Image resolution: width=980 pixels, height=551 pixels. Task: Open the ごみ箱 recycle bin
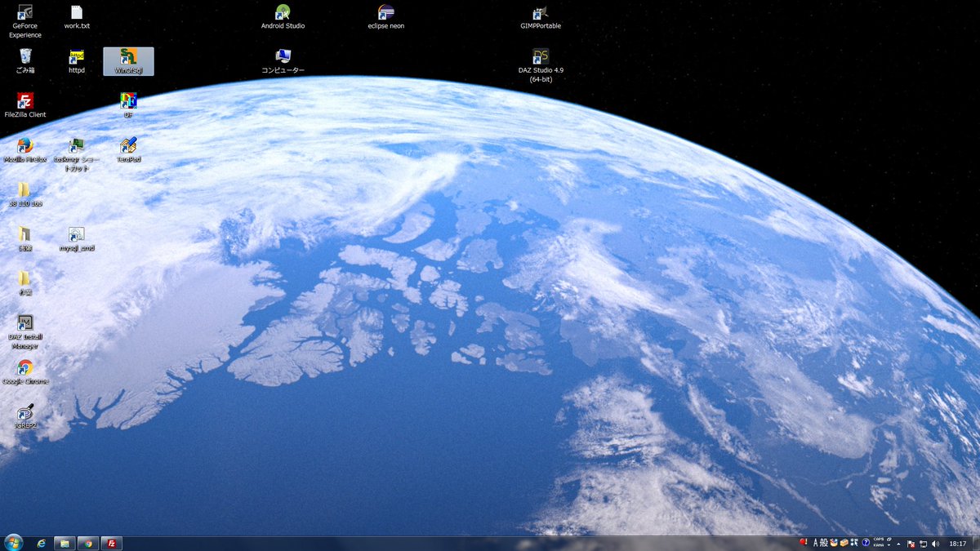click(25, 61)
